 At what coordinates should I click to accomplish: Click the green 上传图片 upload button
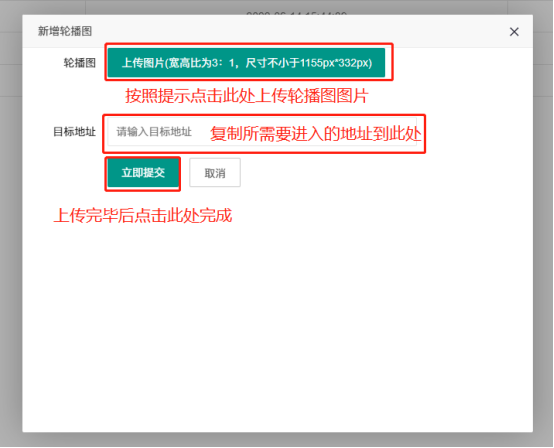(246, 63)
